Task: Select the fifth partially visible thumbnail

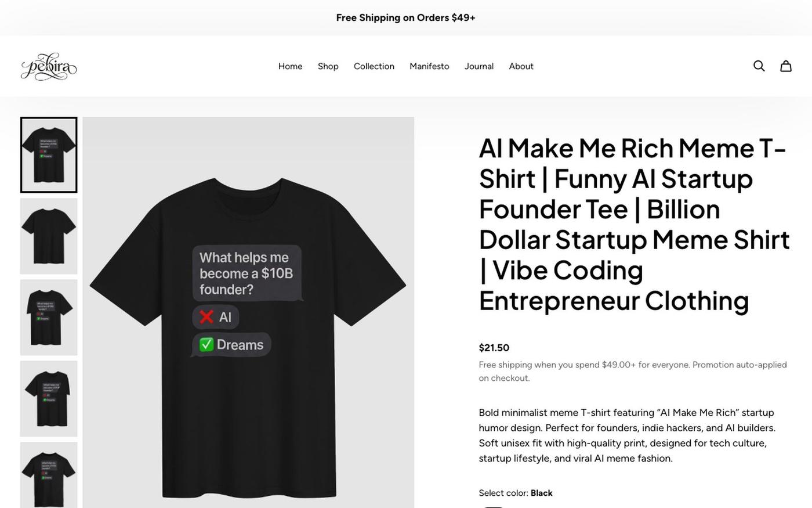Action: click(49, 475)
